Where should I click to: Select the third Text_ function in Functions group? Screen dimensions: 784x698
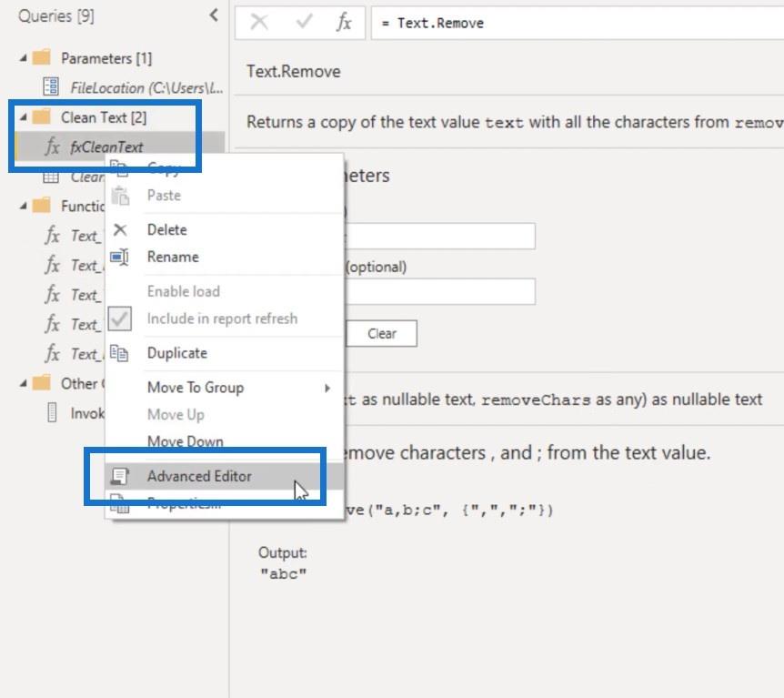[x=85, y=295]
